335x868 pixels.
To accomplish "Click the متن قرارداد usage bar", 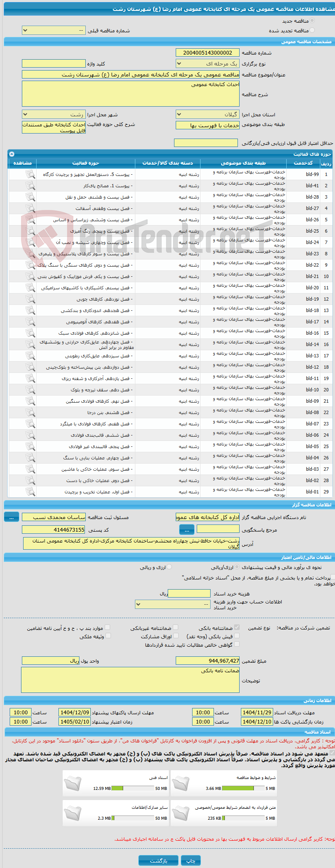I will coord(243,818).
